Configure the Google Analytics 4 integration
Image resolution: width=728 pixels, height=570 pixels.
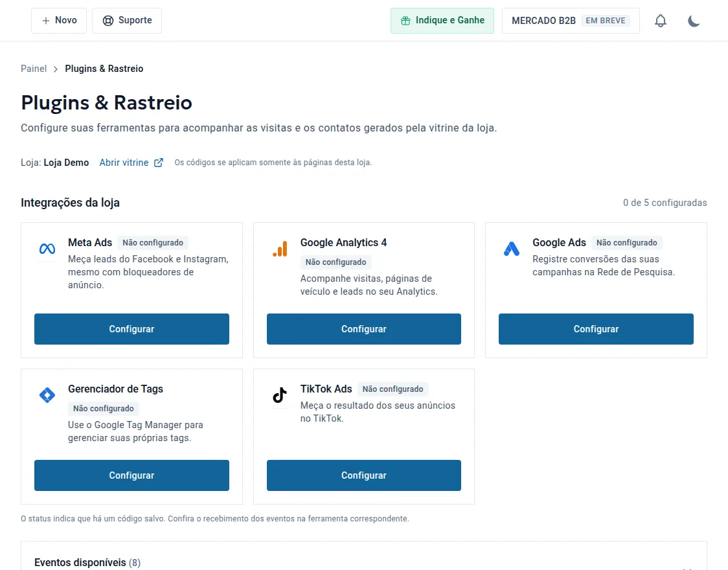364,329
